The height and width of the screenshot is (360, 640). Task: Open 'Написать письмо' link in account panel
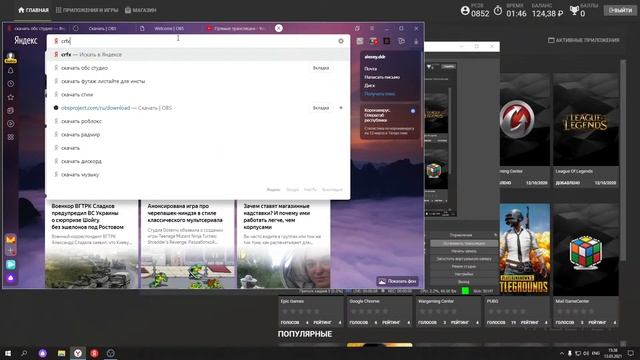click(382, 77)
